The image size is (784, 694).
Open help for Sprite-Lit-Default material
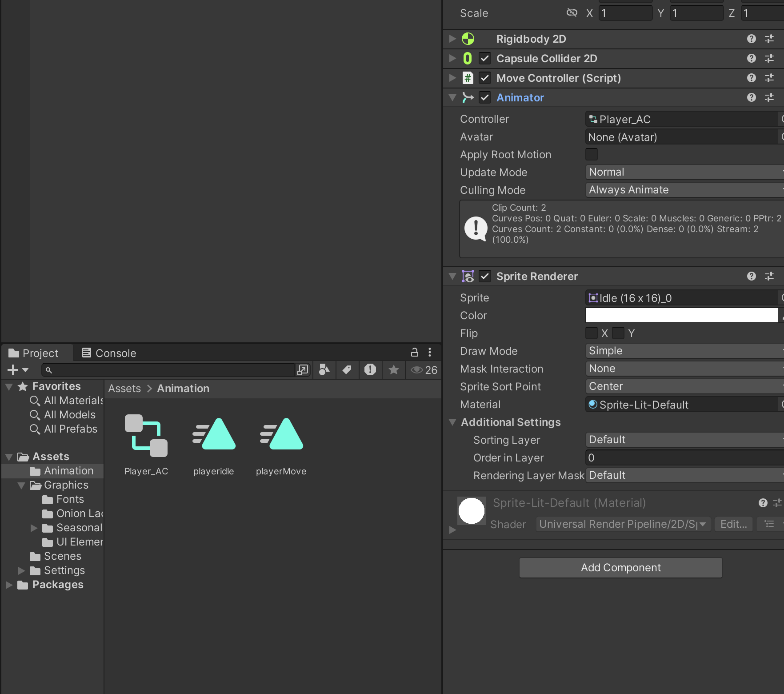coord(763,503)
